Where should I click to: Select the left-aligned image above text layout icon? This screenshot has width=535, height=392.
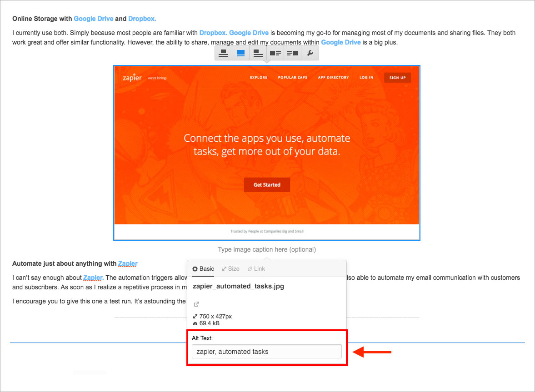pyautogui.click(x=258, y=53)
